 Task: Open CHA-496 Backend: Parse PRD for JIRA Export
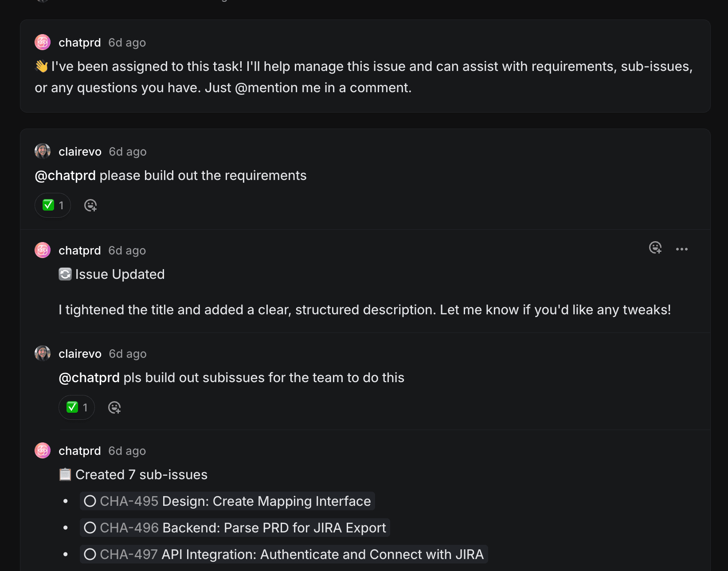click(x=243, y=528)
